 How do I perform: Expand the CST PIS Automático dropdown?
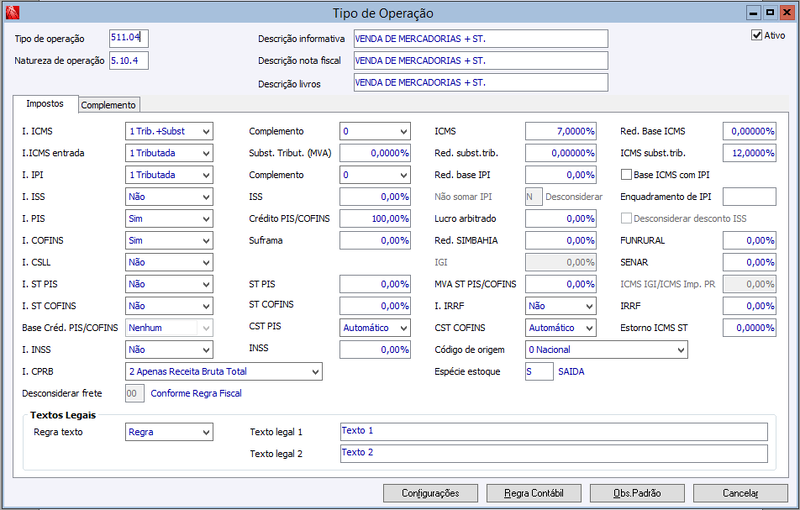375,327
